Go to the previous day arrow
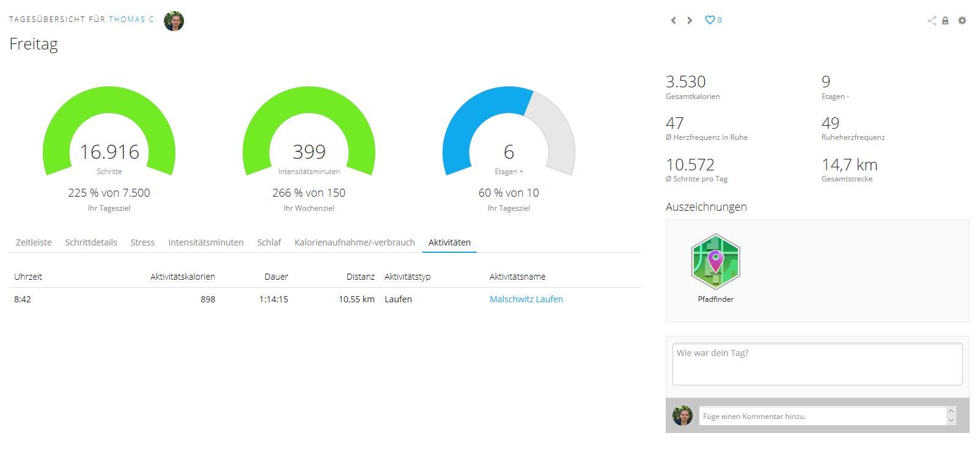The image size is (980, 455). point(673,20)
